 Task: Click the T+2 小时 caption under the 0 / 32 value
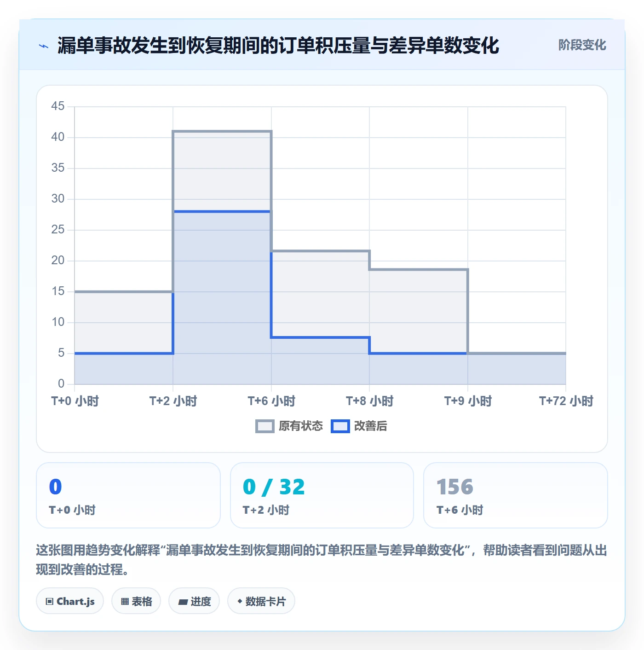tap(266, 510)
